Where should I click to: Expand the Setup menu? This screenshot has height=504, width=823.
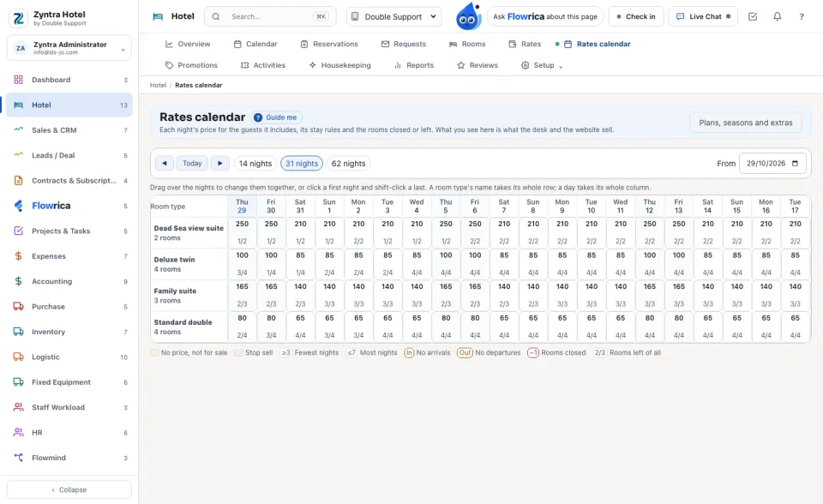(x=542, y=65)
